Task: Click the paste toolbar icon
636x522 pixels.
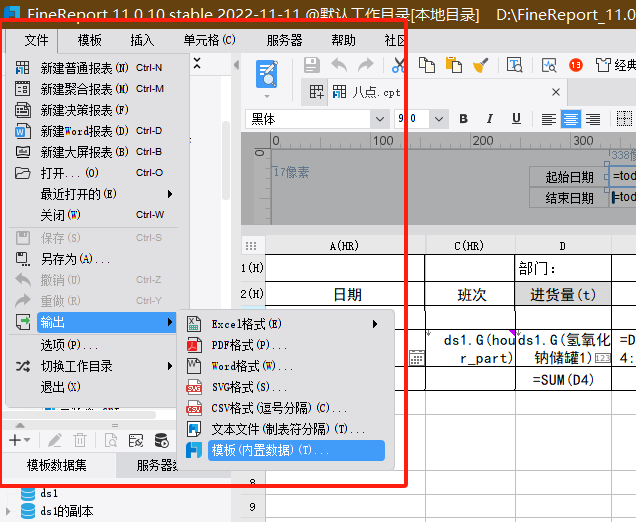Action: pyautogui.click(x=453, y=65)
